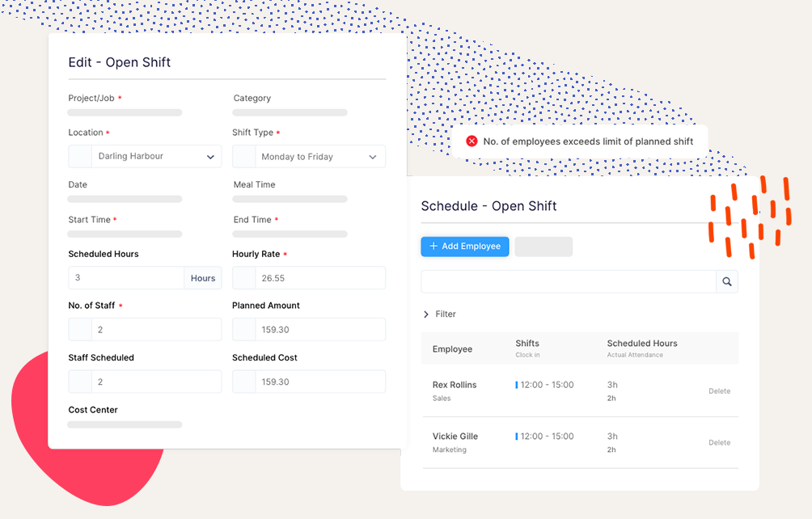Image resolution: width=812 pixels, height=519 pixels.
Task: Click the red error icon in alert
Action: click(472, 141)
